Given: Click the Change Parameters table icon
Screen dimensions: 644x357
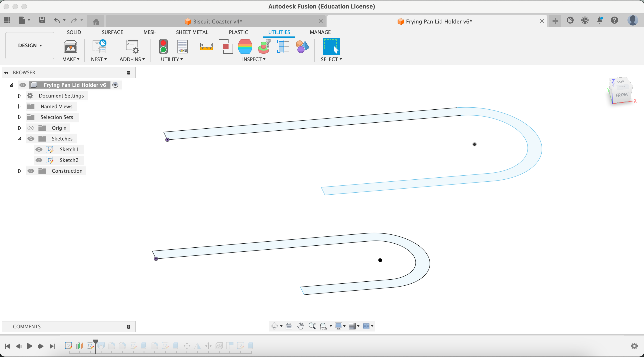Looking at the screenshot, I should (x=182, y=47).
